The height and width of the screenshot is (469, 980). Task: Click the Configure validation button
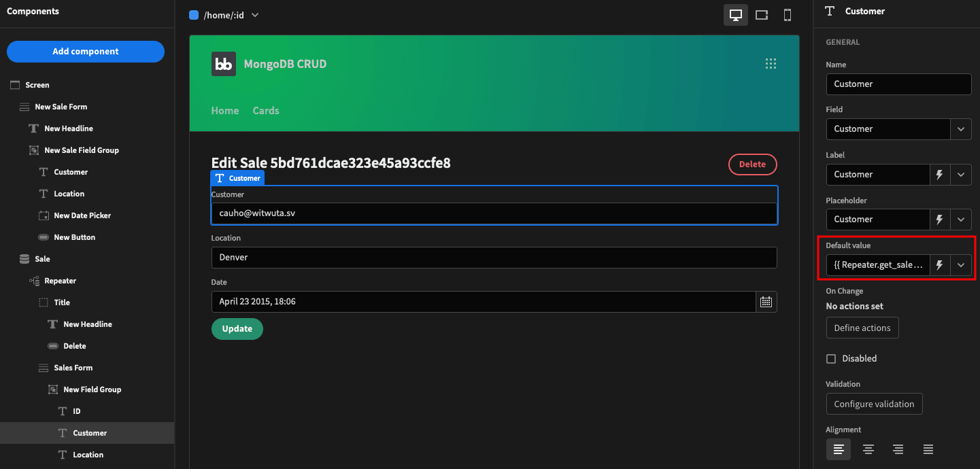click(874, 404)
